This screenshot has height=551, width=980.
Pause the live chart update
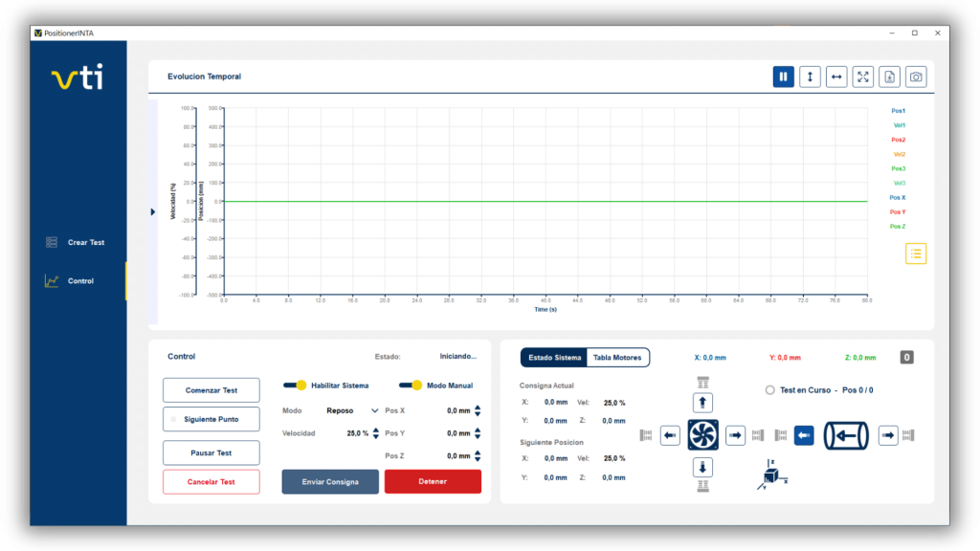(x=783, y=77)
